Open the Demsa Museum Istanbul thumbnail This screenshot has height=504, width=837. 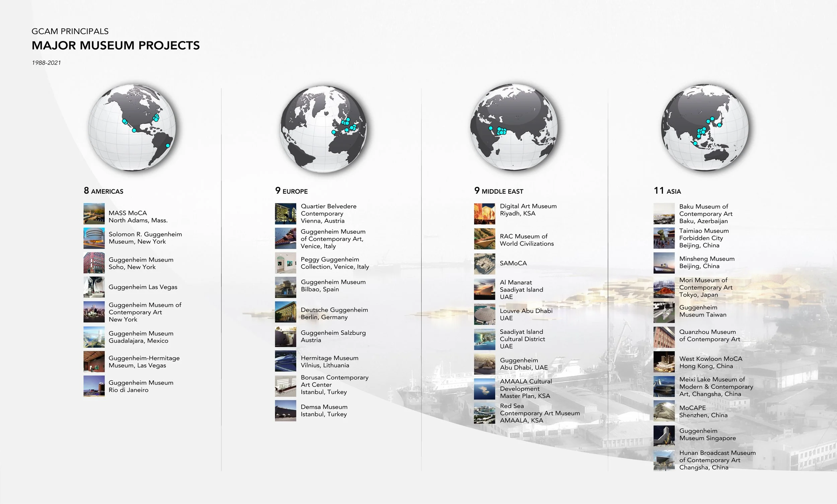tap(285, 411)
